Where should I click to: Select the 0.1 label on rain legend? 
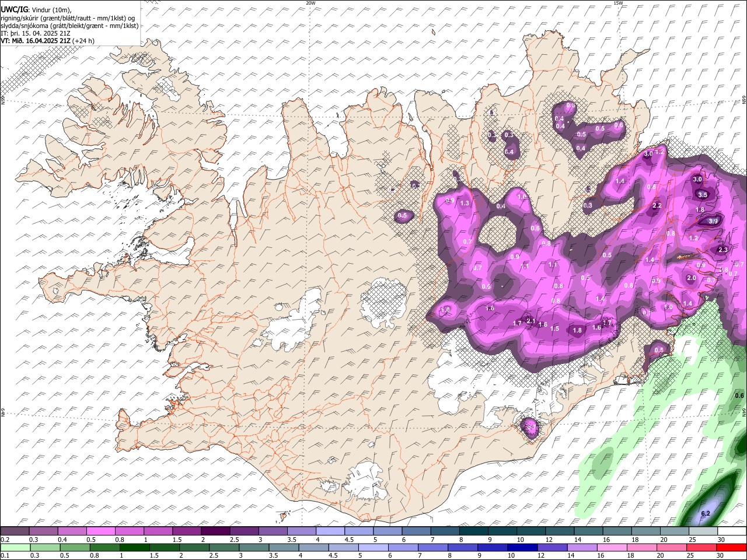(x=4, y=556)
